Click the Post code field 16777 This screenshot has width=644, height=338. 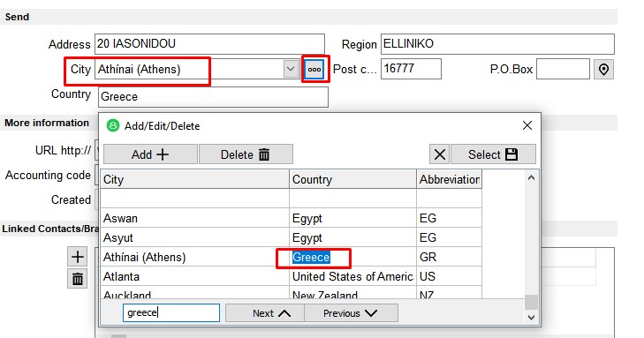pyautogui.click(x=411, y=69)
